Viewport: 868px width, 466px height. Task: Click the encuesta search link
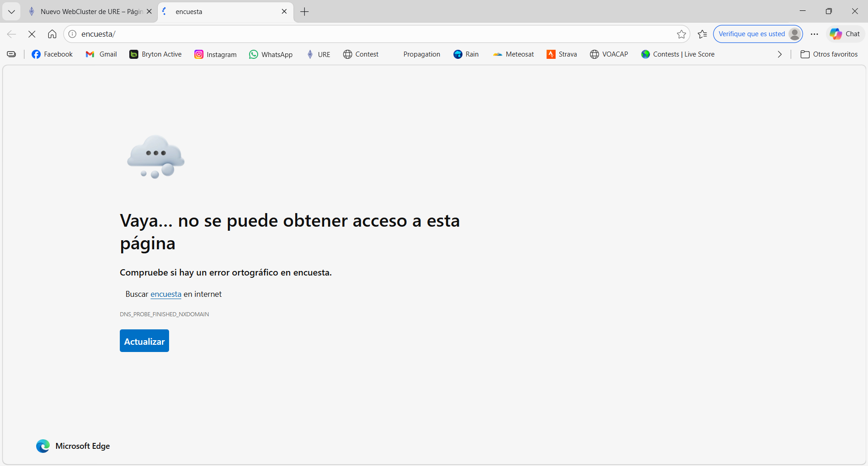(165, 294)
